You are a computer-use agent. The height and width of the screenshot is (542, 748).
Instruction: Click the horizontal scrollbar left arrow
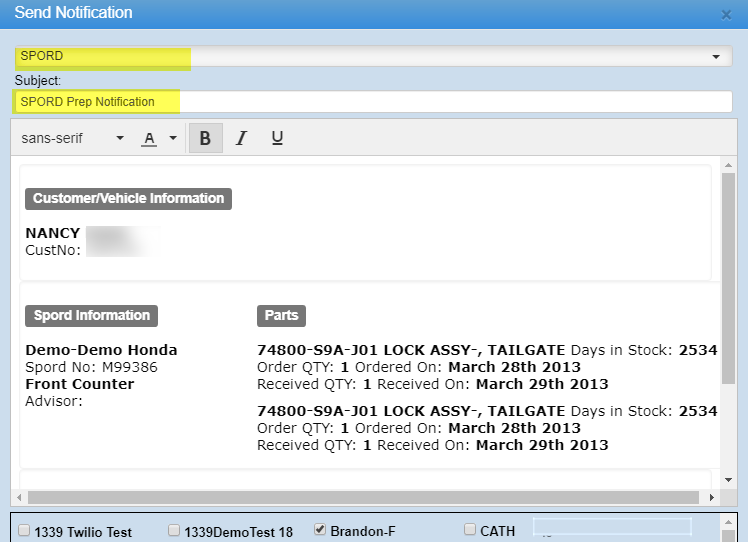pyautogui.click(x=20, y=497)
